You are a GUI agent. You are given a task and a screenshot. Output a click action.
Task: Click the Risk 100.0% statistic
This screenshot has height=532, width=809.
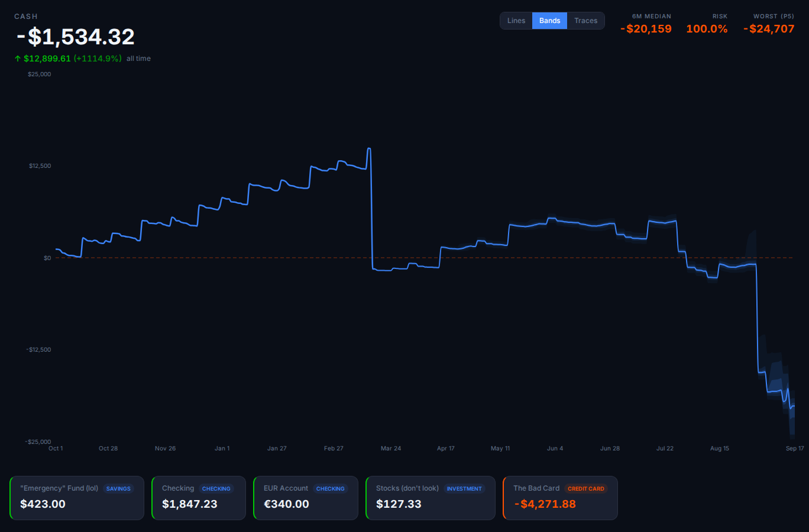pos(707,29)
